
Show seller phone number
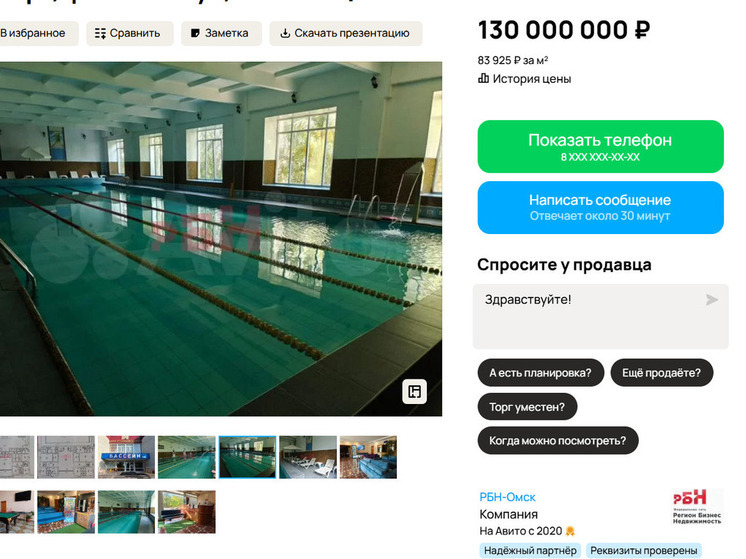click(600, 147)
